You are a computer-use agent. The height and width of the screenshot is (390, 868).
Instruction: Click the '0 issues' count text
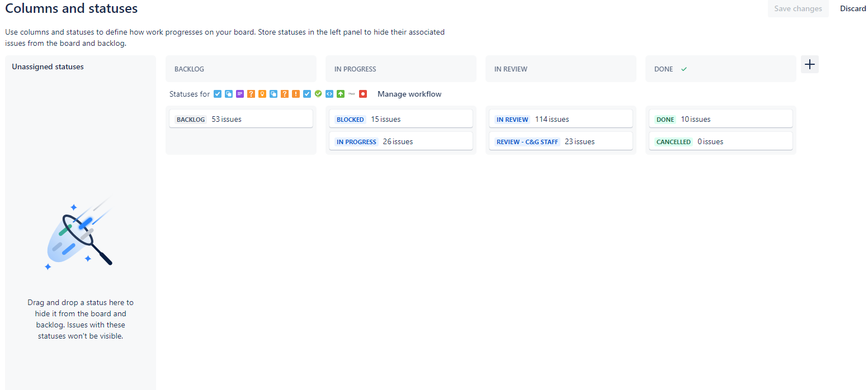[710, 141]
